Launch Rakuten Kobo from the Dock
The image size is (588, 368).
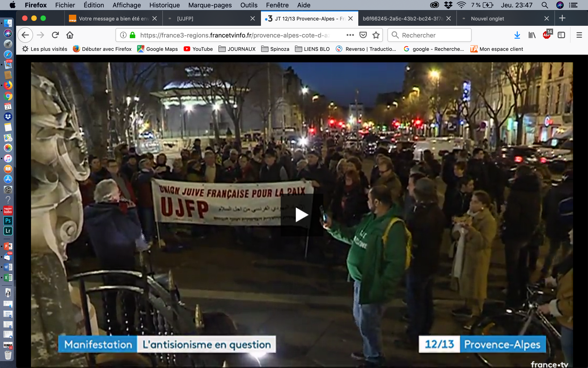click(8, 210)
